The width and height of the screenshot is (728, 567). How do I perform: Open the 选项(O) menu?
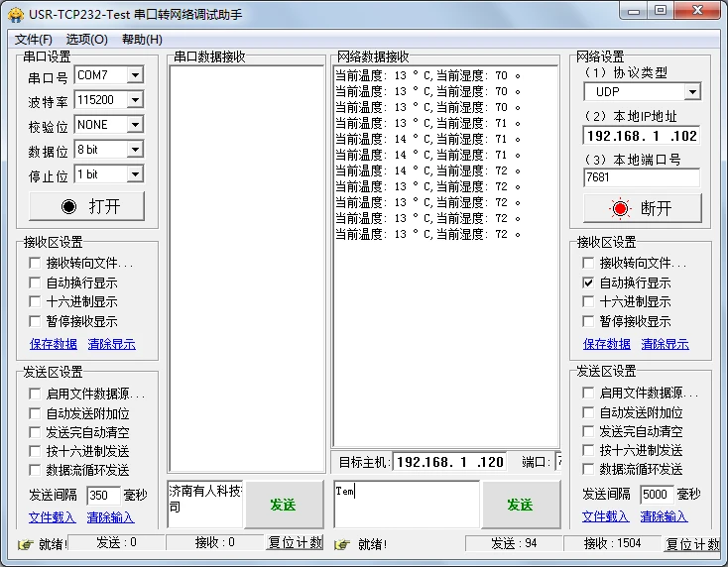(87, 40)
